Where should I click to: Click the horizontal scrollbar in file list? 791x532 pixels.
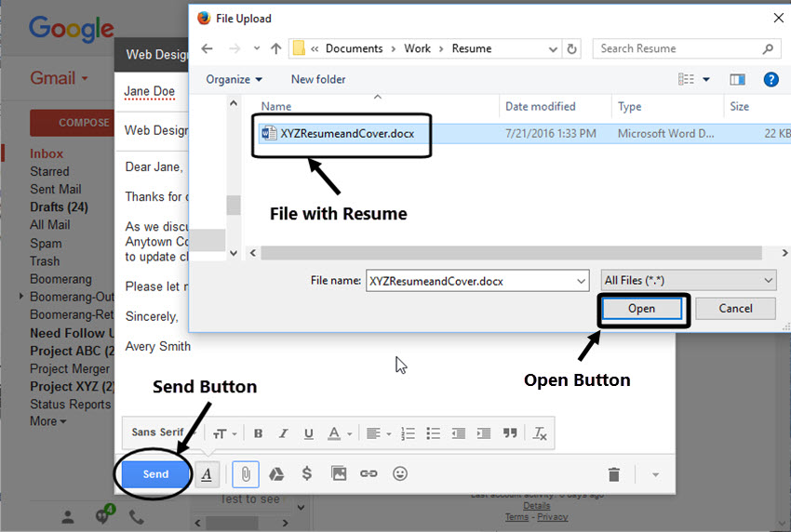click(511, 253)
